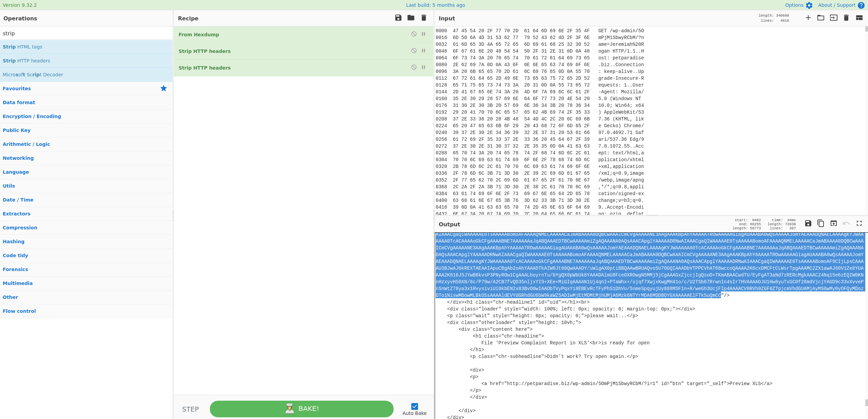Disable the From Hexdump operation
Image resolution: width=868 pixels, height=419 pixels.
coord(414,34)
